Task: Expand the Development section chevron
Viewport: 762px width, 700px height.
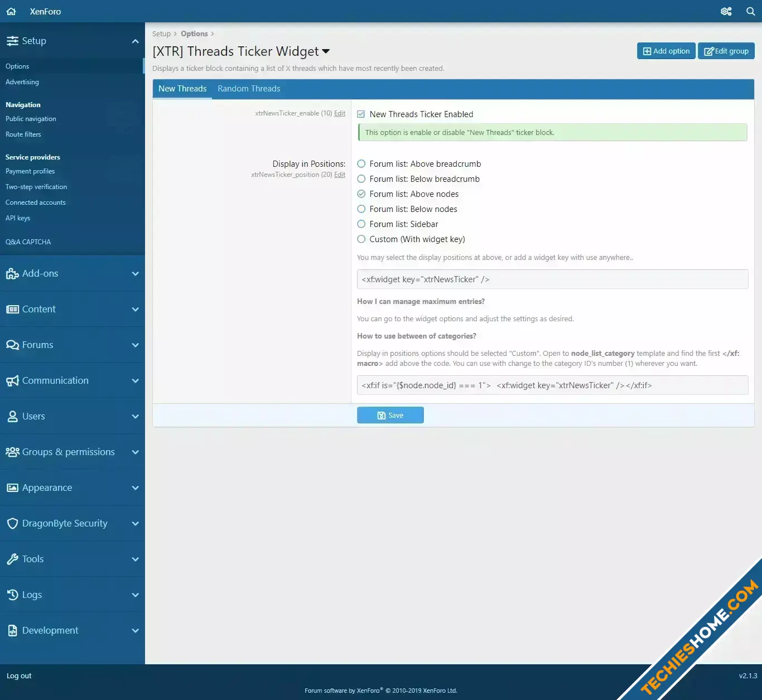Action: (x=135, y=630)
